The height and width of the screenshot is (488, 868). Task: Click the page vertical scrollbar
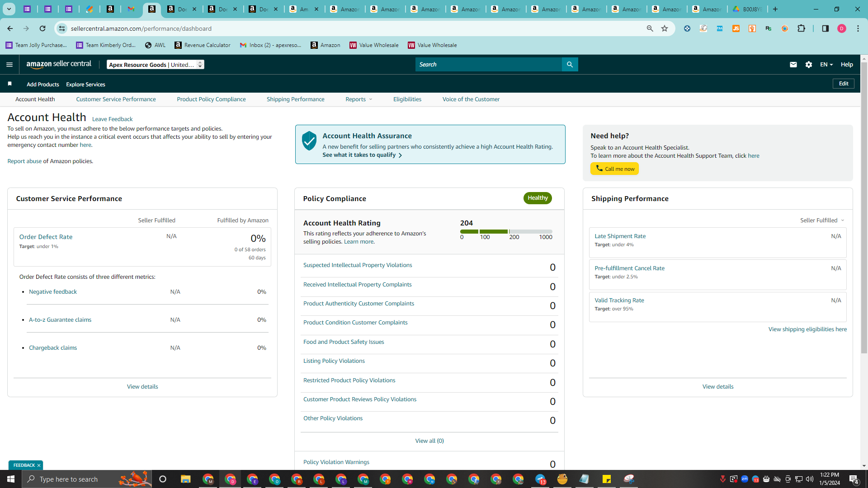(864, 208)
